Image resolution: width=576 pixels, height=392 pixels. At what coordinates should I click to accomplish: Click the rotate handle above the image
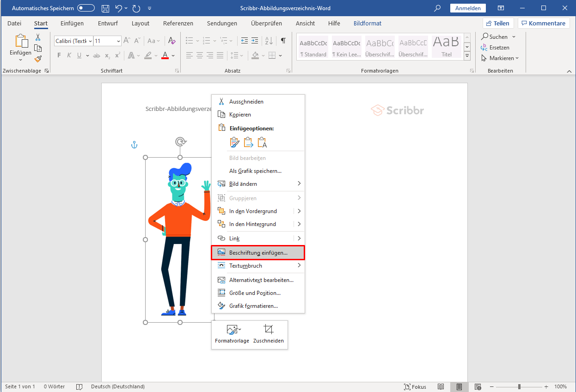pos(180,141)
